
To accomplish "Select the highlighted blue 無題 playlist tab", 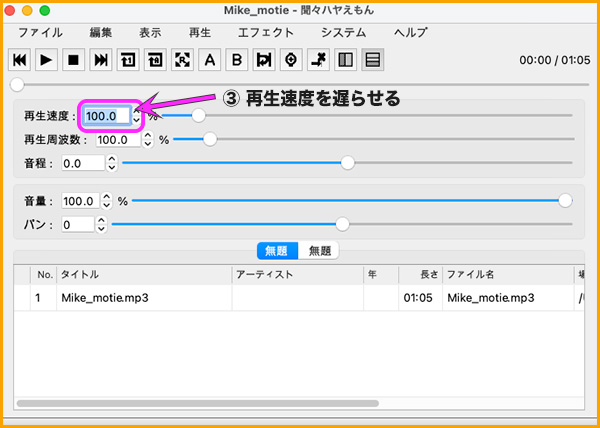I will (277, 251).
